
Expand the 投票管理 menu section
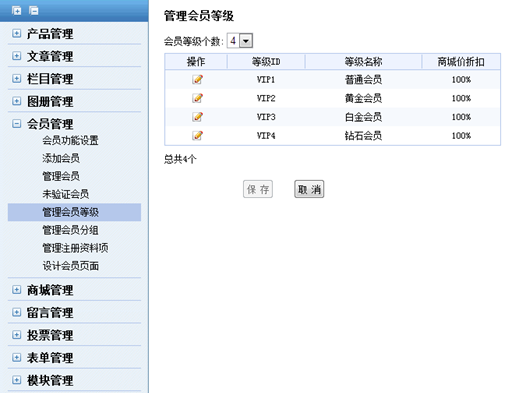click(x=16, y=335)
